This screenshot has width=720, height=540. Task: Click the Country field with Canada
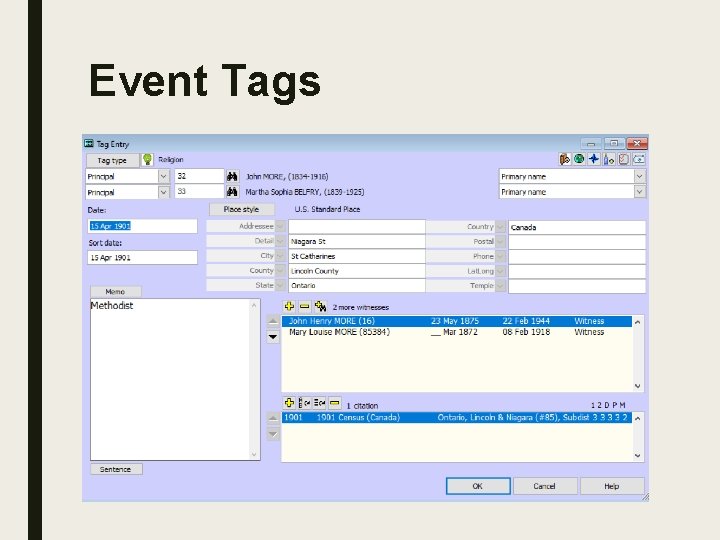pos(577,227)
